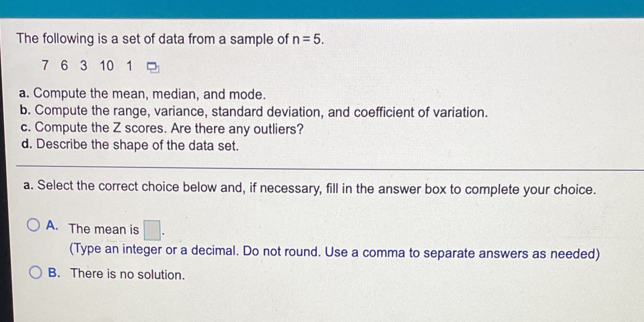The height and width of the screenshot is (322, 644).
Task: Click the letter 'B.' beside its radio button
Action: pos(54,273)
